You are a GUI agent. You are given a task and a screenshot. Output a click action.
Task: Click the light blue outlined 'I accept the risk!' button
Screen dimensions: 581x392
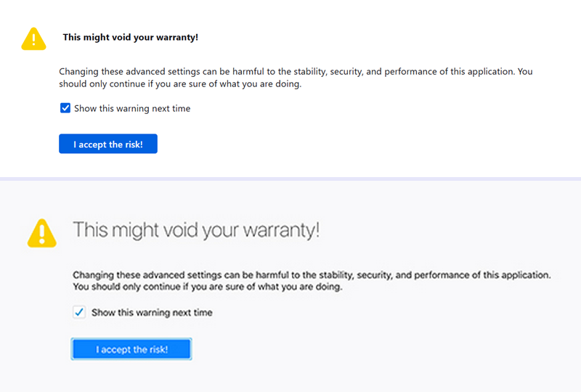[131, 349]
